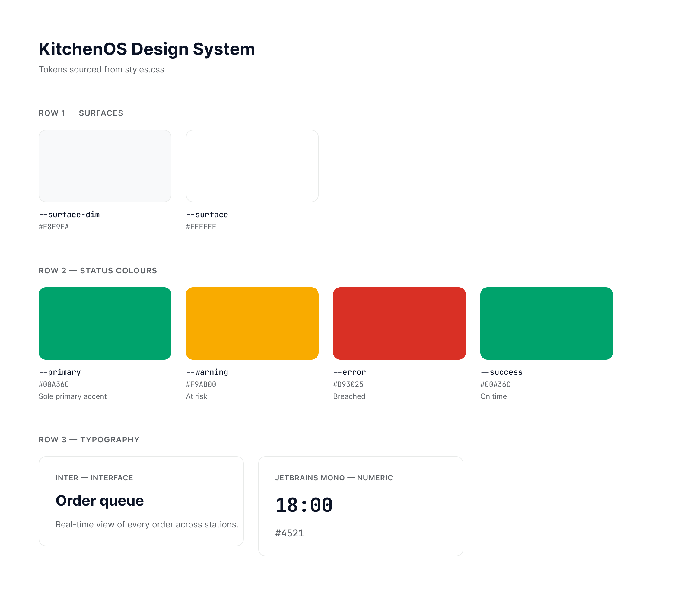
Task: Click the 'ROW 3 — TYPOGRAPHY' label
Action: click(x=89, y=440)
